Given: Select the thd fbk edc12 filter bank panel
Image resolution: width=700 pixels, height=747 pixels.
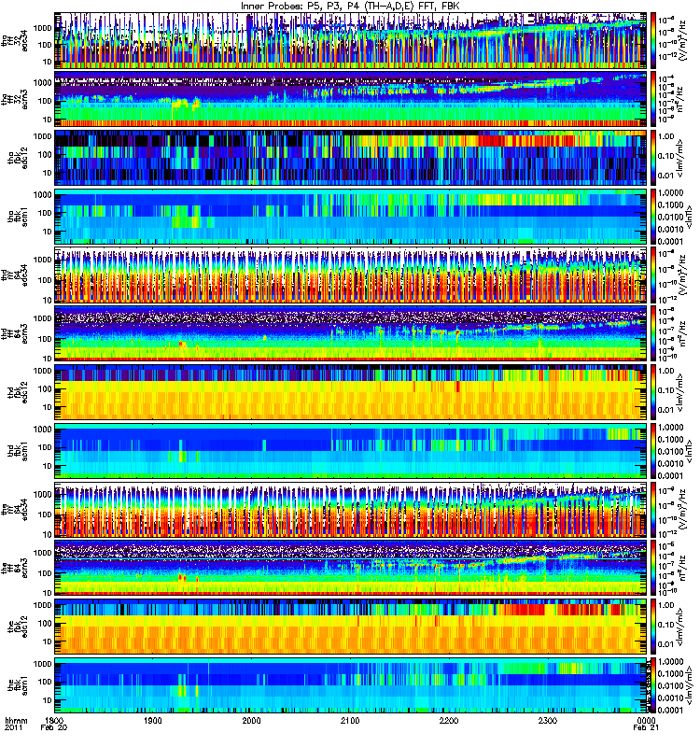Looking at the screenshot, I should coord(351,391).
